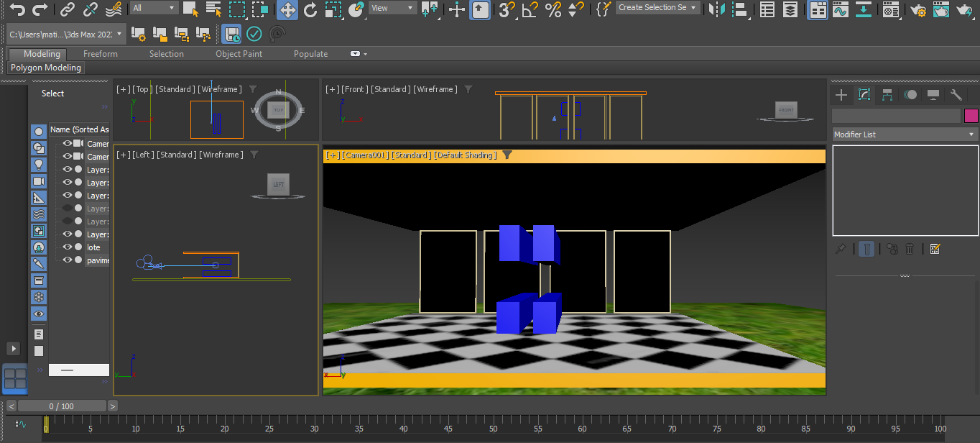The image size is (980, 443).
Task: Click the Select and Link chain icon
Action: click(x=68, y=9)
